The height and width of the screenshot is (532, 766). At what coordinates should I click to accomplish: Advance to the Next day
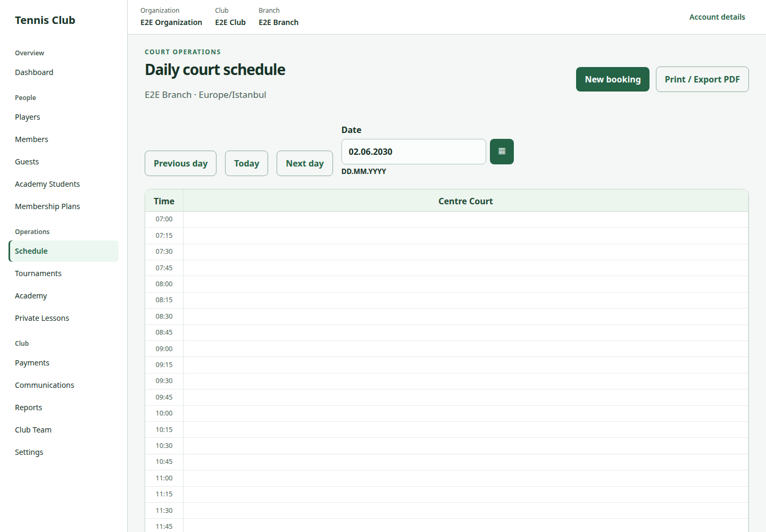tap(305, 163)
